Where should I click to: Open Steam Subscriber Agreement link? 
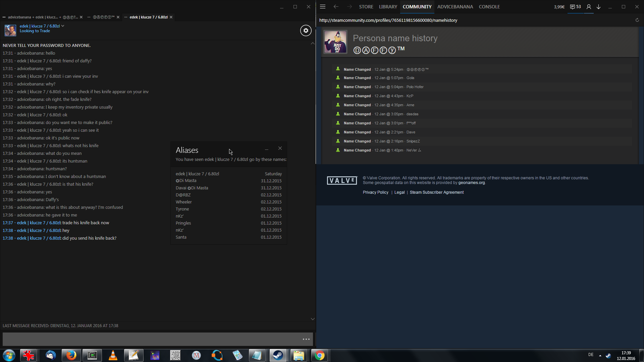pyautogui.click(x=436, y=192)
